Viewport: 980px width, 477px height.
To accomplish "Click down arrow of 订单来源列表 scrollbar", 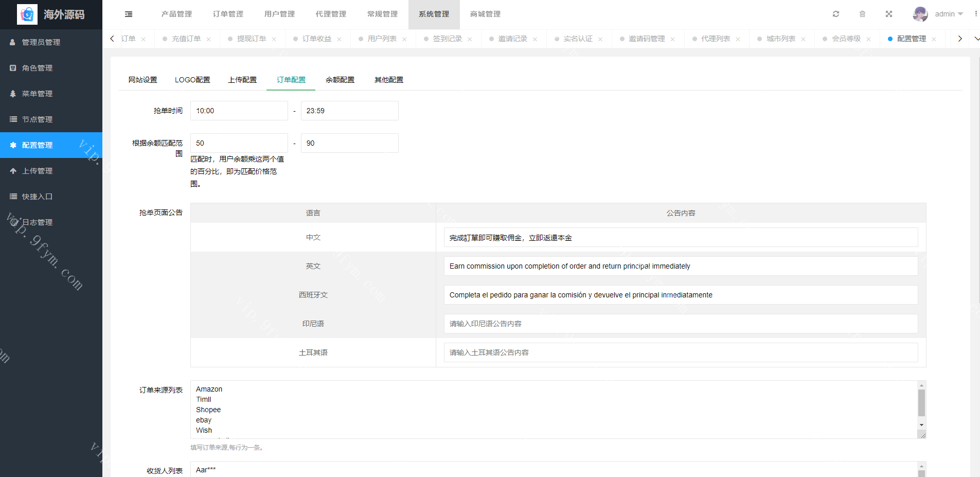I will (x=921, y=425).
